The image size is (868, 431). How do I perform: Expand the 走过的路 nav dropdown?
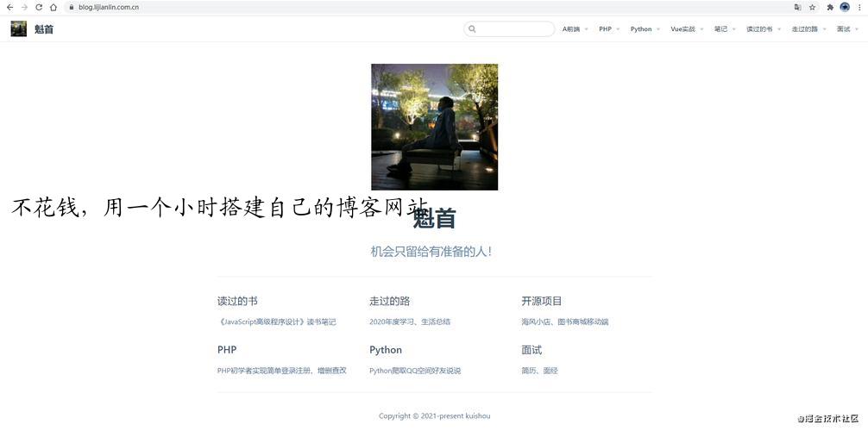(808, 28)
